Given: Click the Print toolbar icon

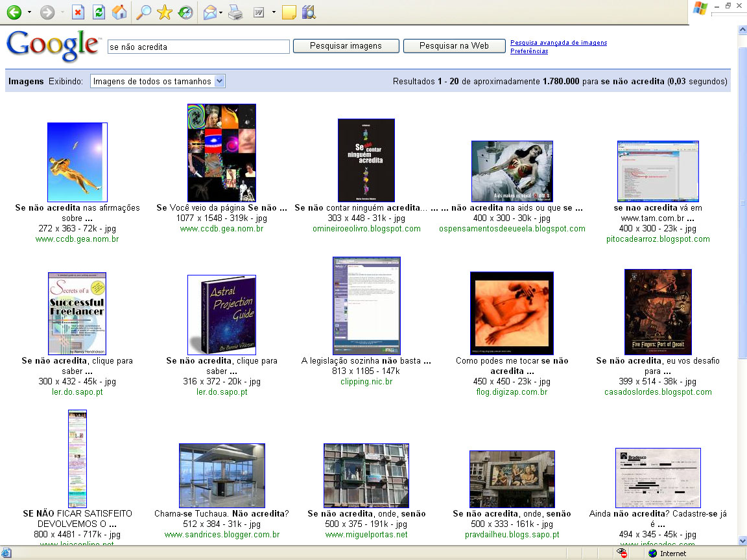Looking at the screenshot, I should pos(235,12).
